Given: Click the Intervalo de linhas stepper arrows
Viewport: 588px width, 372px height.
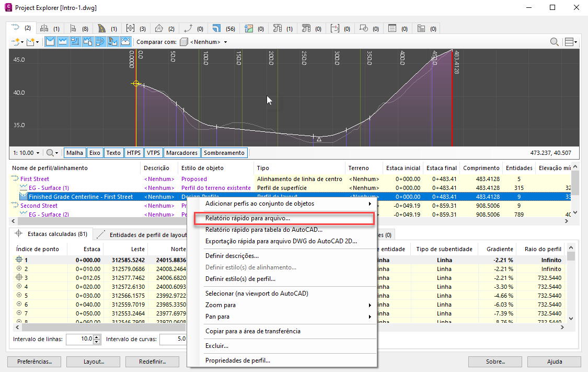Looking at the screenshot, I should click(x=97, y=339).
